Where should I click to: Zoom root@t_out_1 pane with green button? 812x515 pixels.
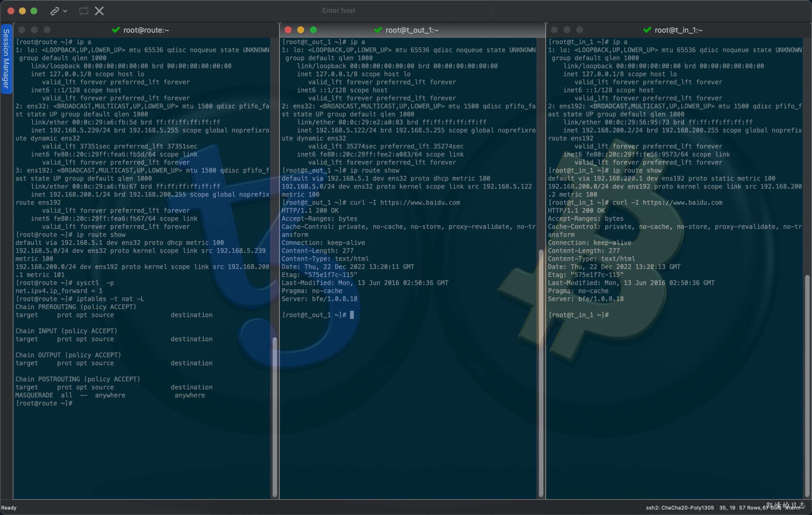313,30
